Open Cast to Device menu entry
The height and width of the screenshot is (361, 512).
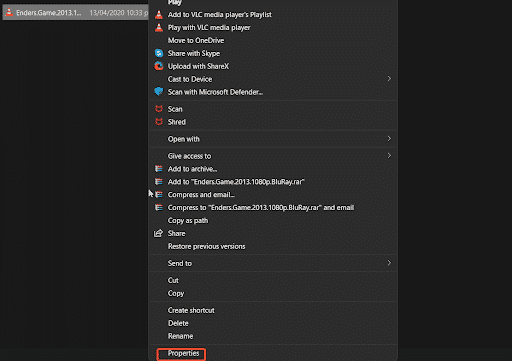[190, 79]
